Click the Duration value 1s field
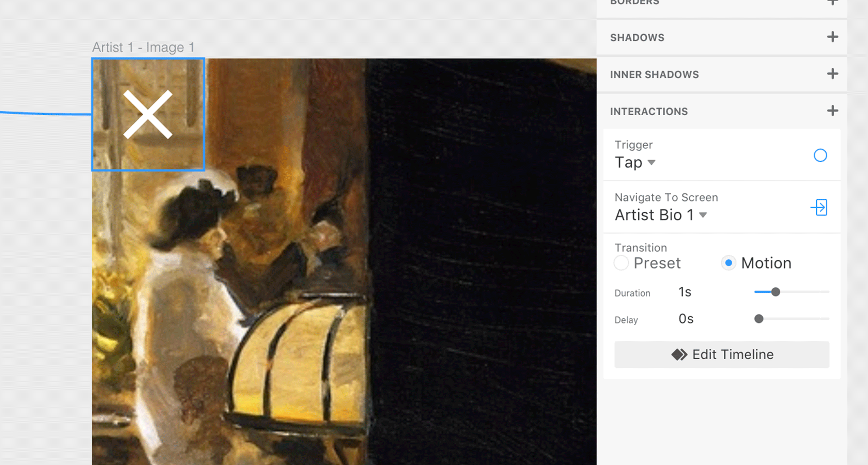Image resolution: width=868 pixels, height=465 pixels. pyautogui.click(x=685, y=292)
